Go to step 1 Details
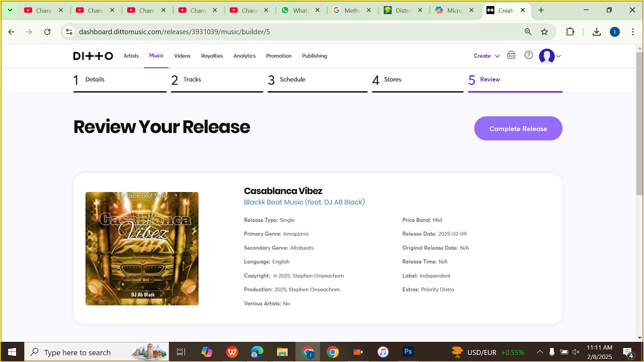 120,80
